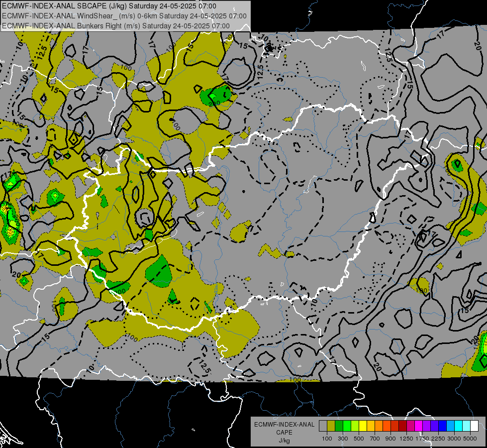Pick the cyan swatch right of 3000
487x448 pixels.
[x=459, y=426]
